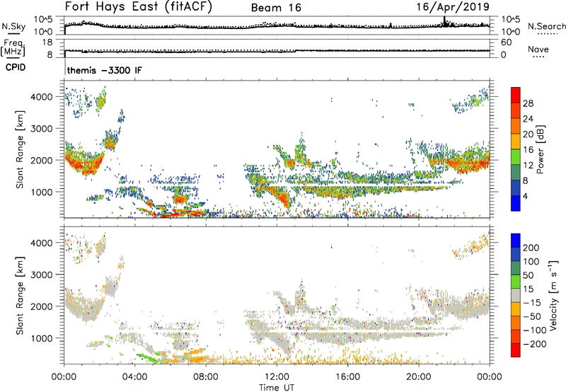Click the '16' label on Power color bar

pos(528,150)
